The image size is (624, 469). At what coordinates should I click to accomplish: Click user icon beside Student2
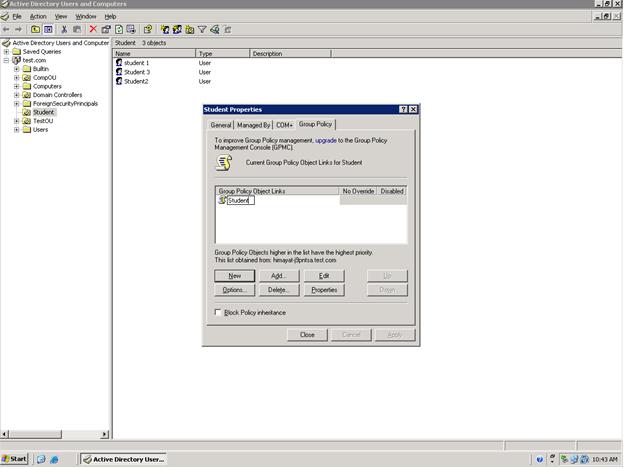[x=119, y=81]
